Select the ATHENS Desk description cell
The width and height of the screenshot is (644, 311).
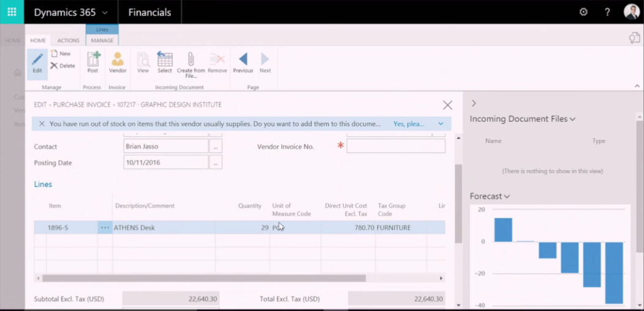[x=164, y=228]
